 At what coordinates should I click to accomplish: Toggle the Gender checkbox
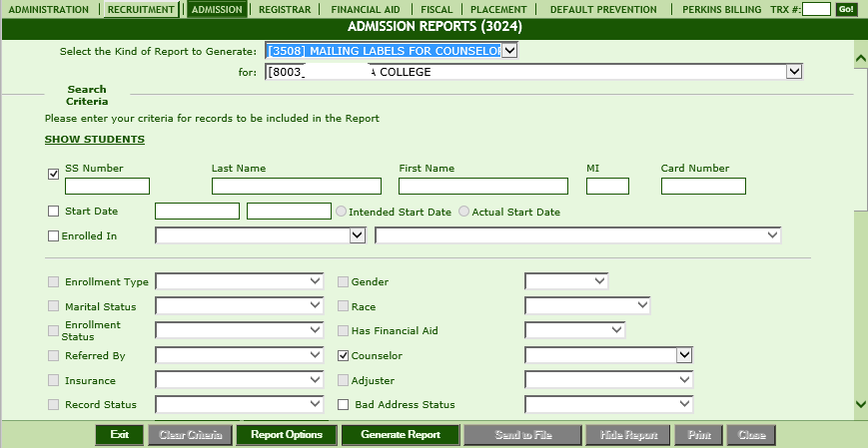click(x=344, y=282)
